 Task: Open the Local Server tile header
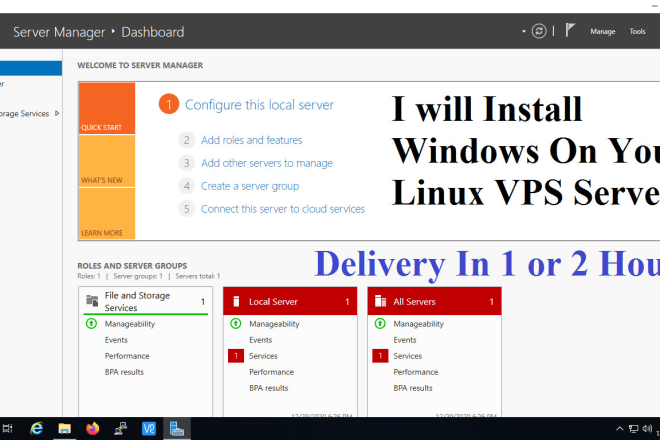(290, 301)
